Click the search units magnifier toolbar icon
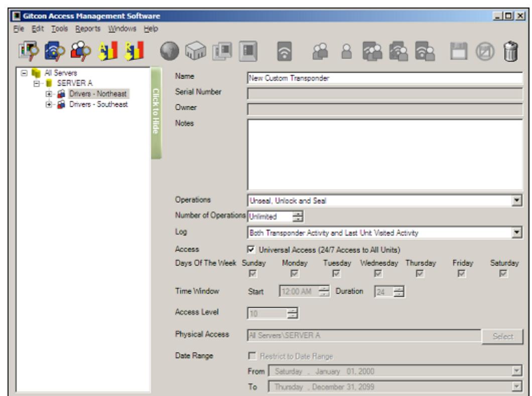 (29, 51)
